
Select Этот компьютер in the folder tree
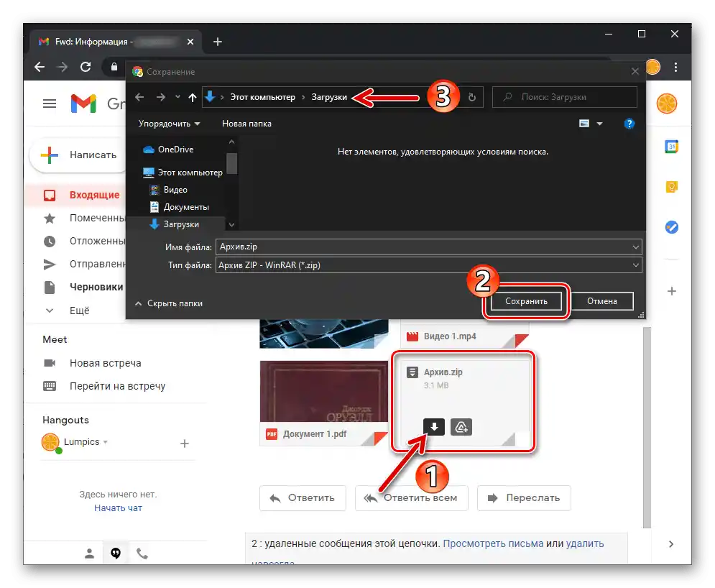click(183, 173)
